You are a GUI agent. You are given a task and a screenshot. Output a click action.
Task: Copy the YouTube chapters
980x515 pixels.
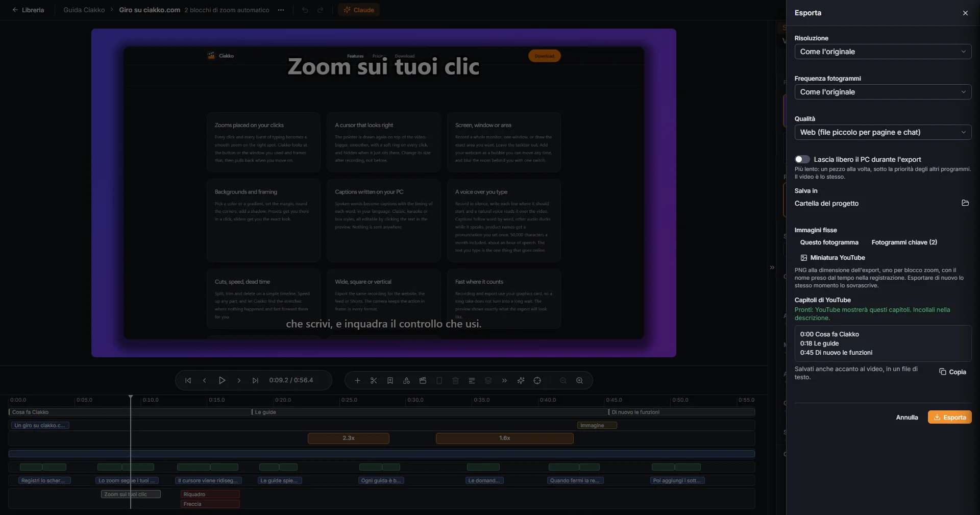pos(952,372)
